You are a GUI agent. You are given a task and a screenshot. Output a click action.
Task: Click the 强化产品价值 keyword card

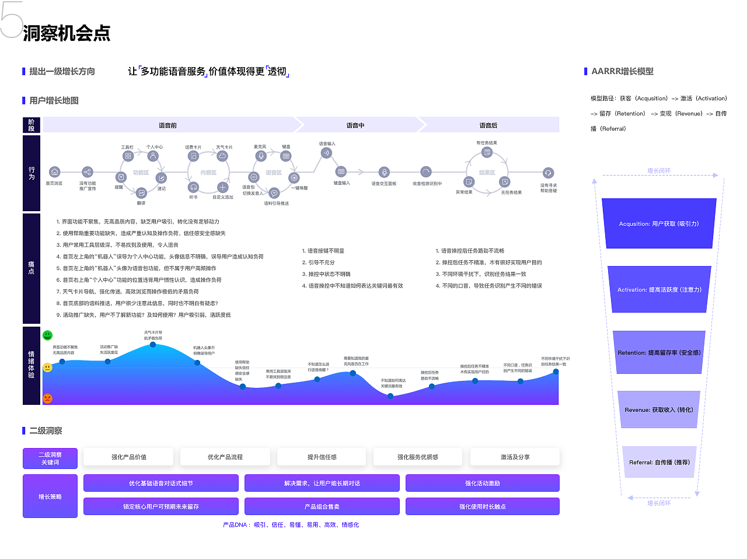pos(128,457)
